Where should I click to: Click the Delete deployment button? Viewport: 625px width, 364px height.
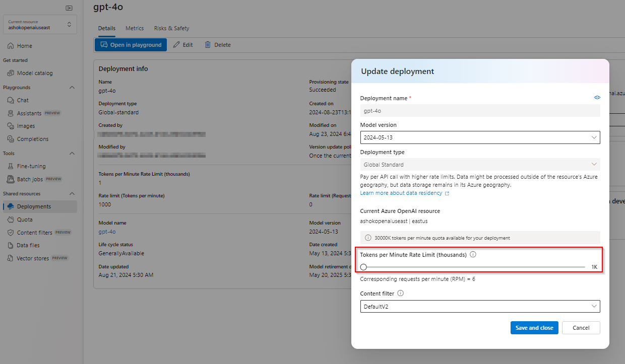click(218, 45)
